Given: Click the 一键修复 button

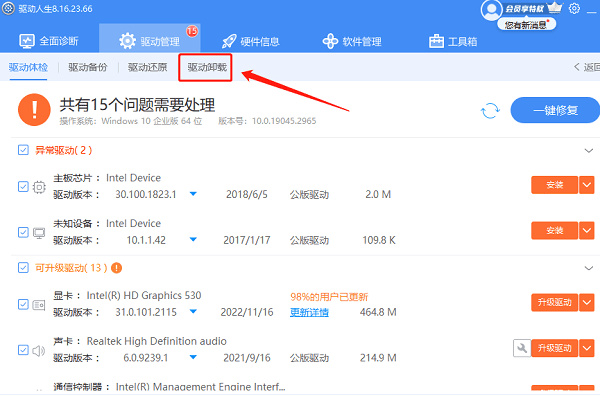Looking at the screenshot, I should click(x=555, y=111).
